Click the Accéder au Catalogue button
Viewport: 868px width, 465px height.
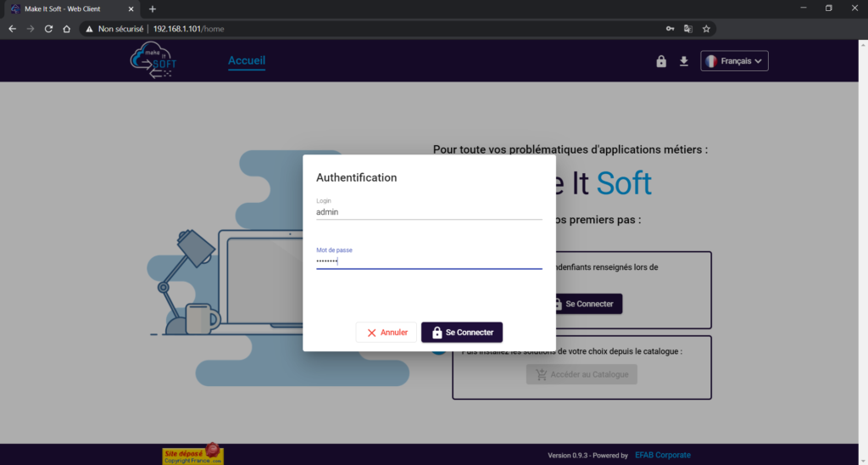[581, 375]
